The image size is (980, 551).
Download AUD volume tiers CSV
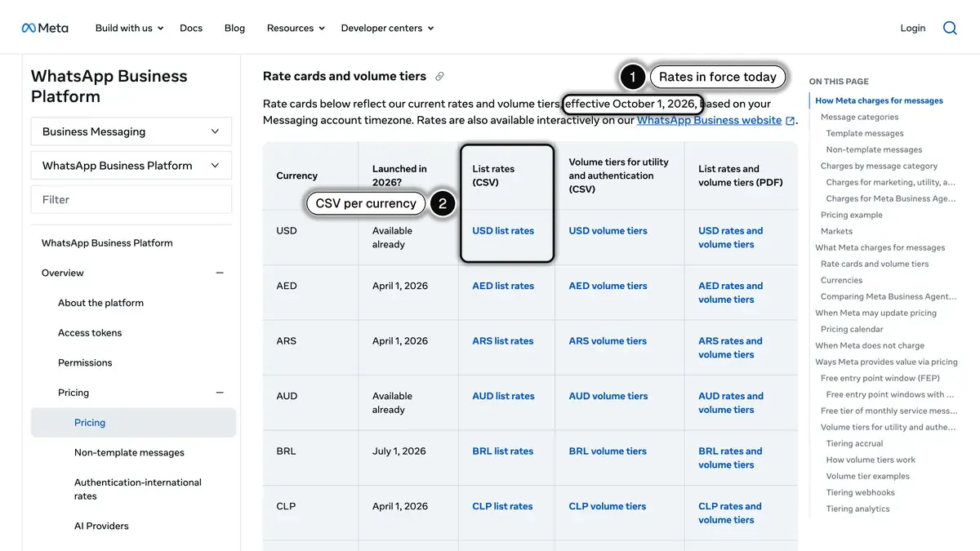(608, 396)
